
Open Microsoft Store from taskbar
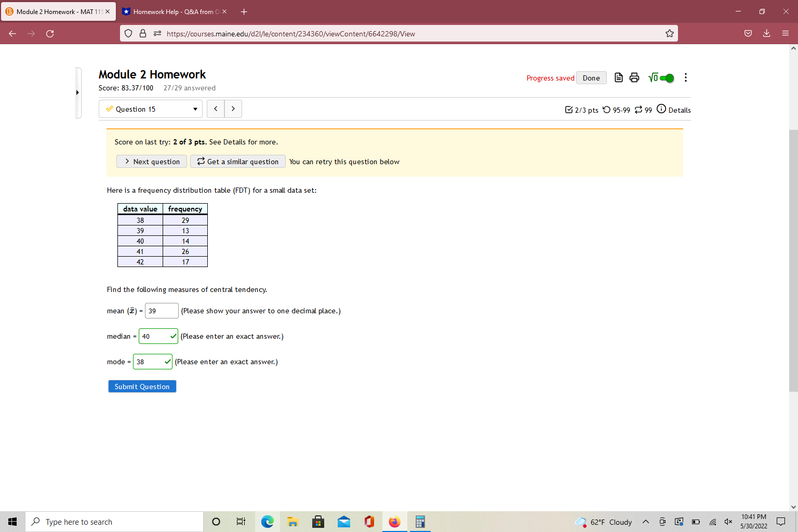point(318,522)
